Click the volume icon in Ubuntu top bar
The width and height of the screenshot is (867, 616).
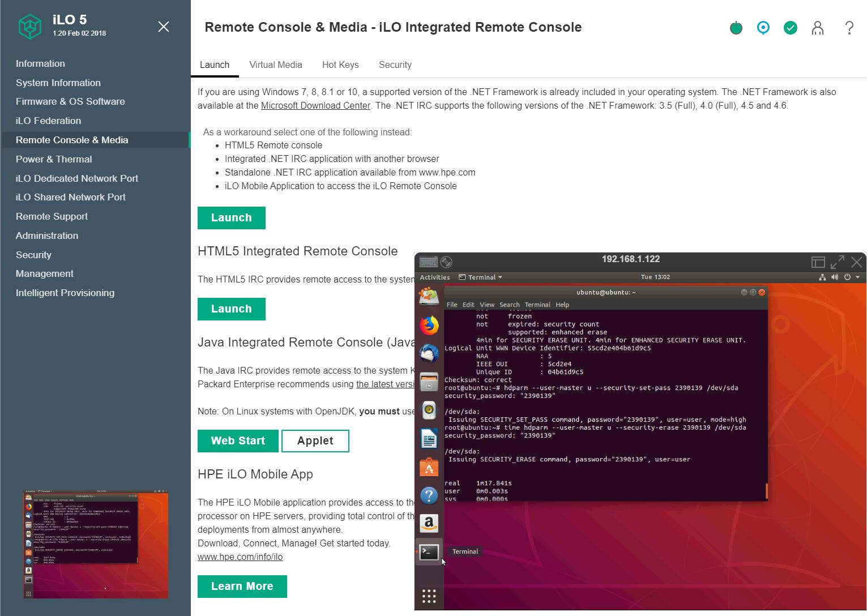click(835, 277)
